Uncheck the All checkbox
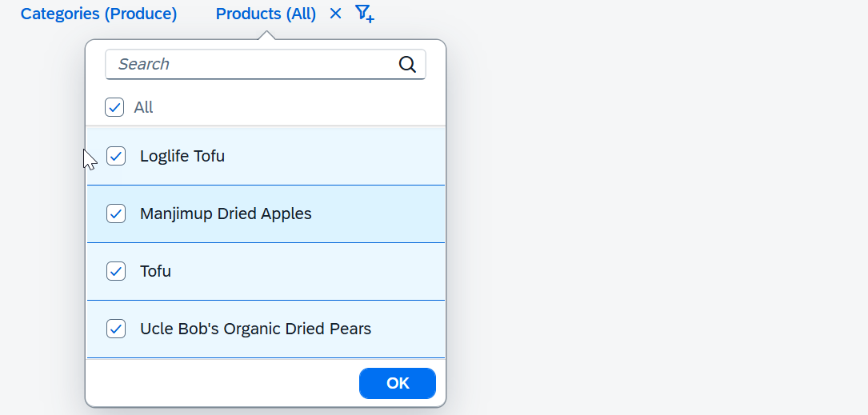Image resolution: width=868 pixels, height=415 pixels. pos(114,107)
